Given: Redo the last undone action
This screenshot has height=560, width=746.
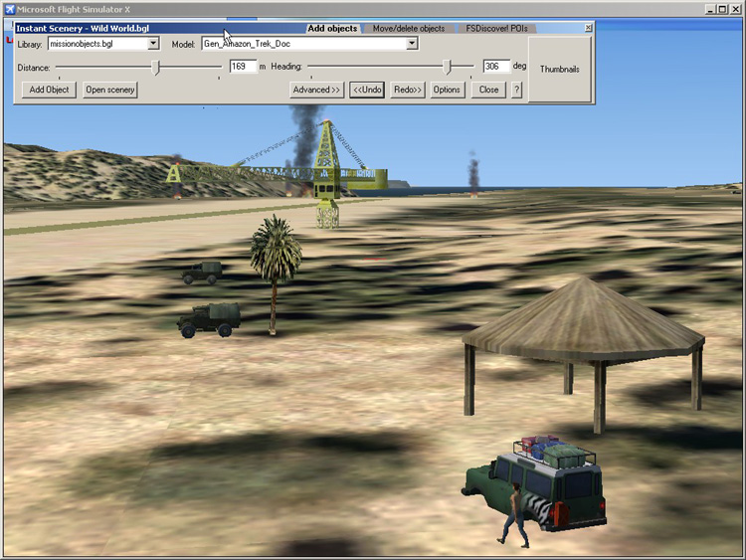Looking at the screenshot, I should (408, 90).
